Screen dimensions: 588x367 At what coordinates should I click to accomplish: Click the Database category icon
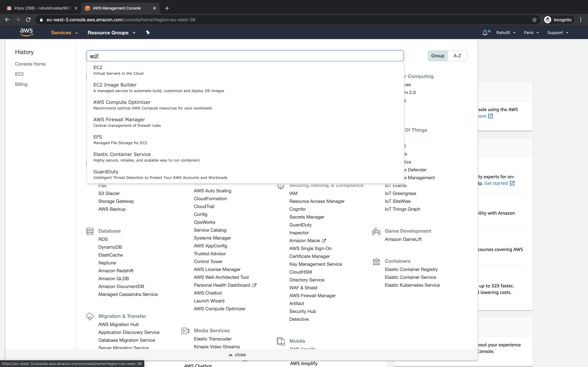pyautogui.click(x=90, y=231)
